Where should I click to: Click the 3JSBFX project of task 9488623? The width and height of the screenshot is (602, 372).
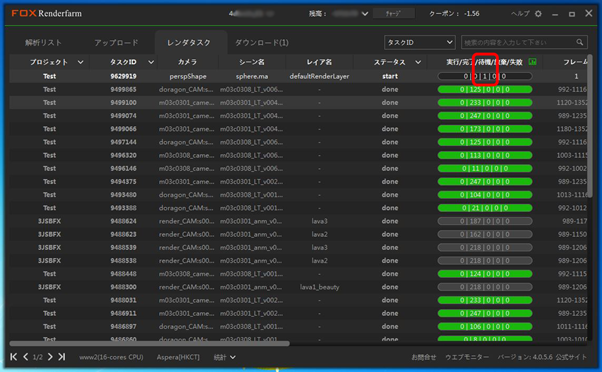tap(50, 234)
